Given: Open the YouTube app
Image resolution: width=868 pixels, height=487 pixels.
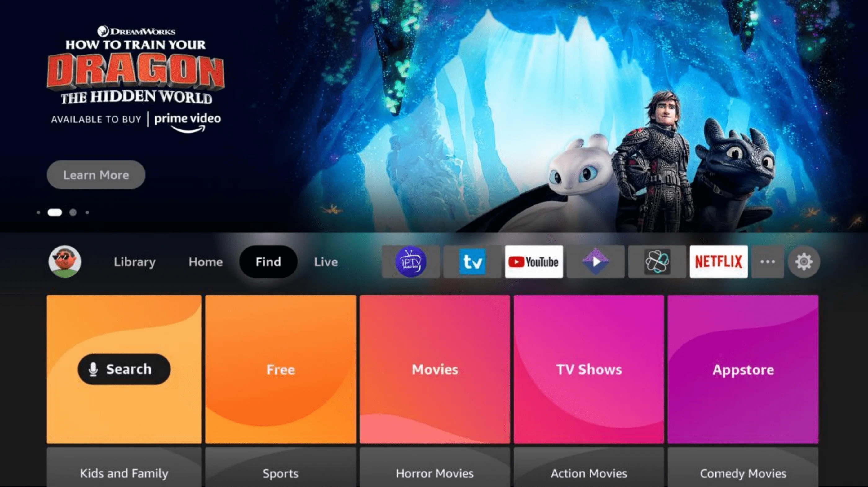Looking at the screenshot, I should (533, 262).
